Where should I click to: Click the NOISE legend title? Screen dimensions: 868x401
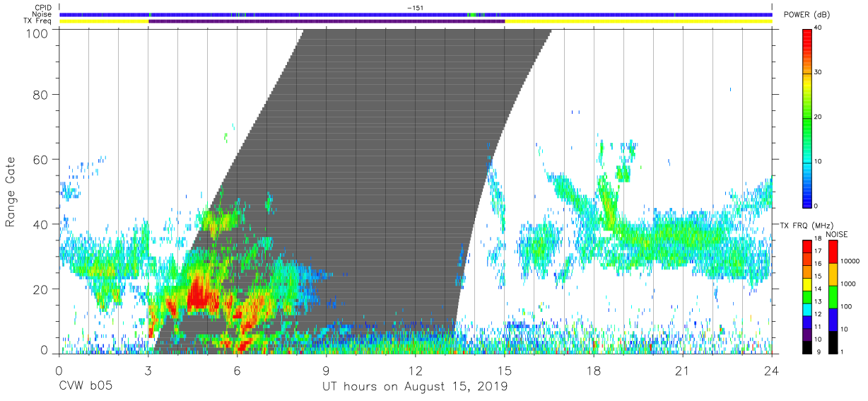tap(835, 234)
